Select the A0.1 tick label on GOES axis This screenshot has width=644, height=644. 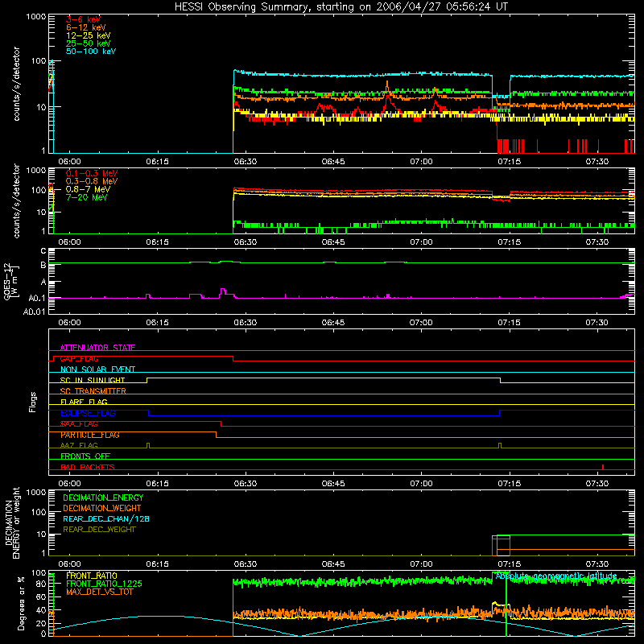click(x=37, y=298)
